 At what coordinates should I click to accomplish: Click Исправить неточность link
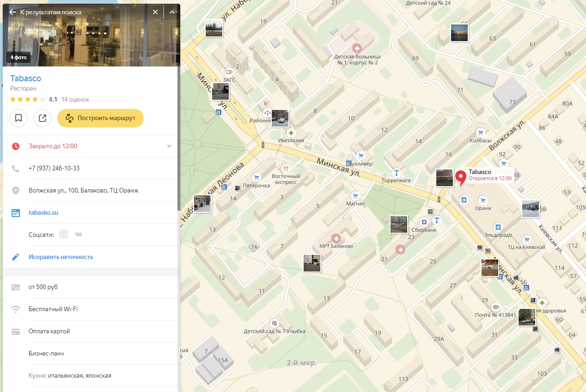pyautogui.click(x=61, y=257)
